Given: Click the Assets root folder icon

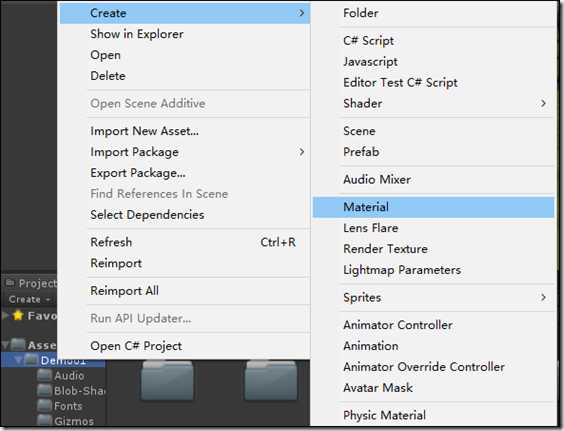Looking at the screenshot, I should pos(18,345).
